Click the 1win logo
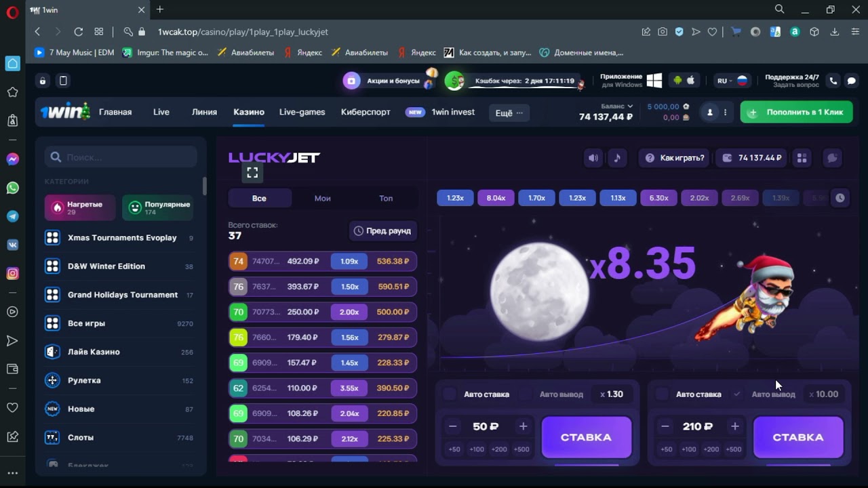 64,112
